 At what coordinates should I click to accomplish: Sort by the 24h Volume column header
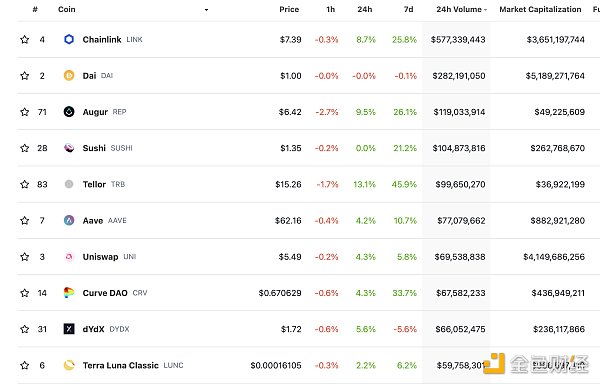point(461,9)
